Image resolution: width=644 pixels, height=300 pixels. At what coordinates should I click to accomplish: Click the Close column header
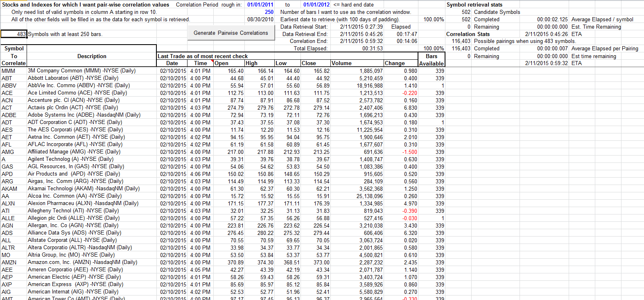(x=315, y=63)
